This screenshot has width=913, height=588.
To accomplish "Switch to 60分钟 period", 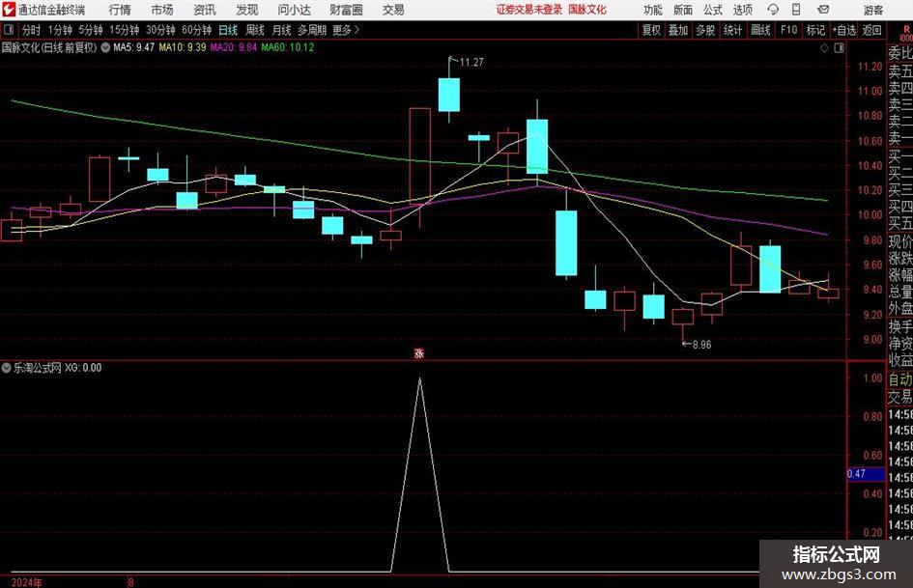I will coord(197,30).
